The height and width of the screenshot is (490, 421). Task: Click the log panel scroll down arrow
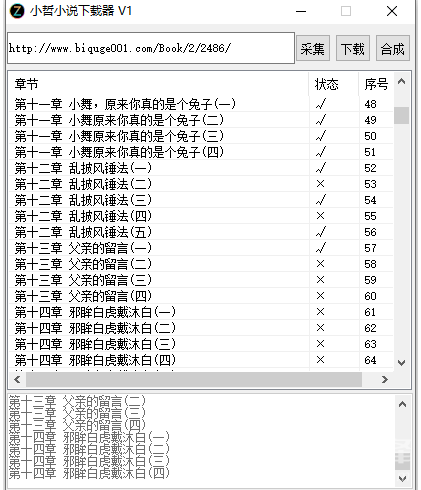(x=403, y=479)
